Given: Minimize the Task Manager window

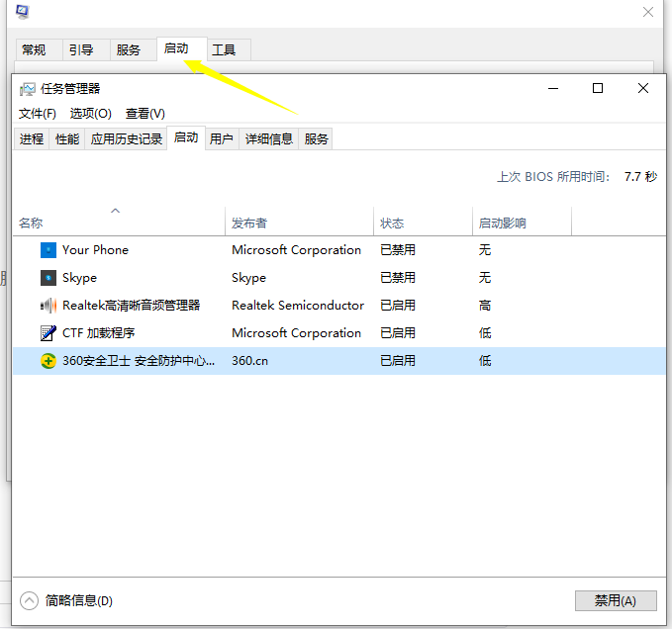Looking at the screenshot, I should click(553, 89).
